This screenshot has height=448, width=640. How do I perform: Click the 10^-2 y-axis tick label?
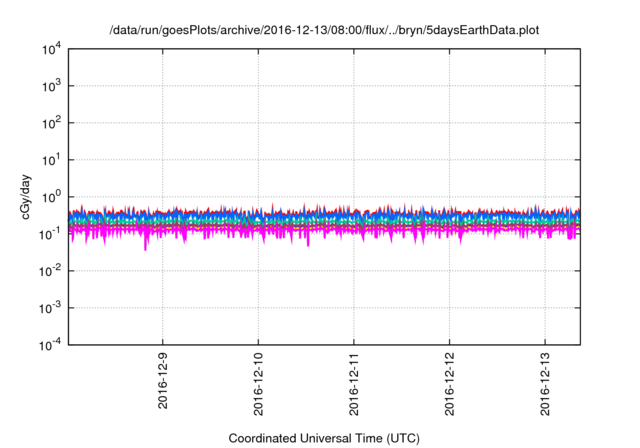click(50, 271)
